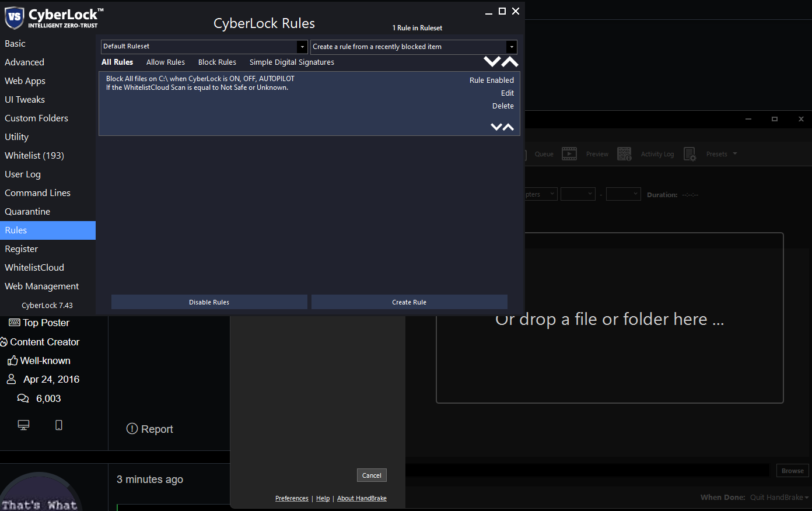Click the member joined person icon
The height and width of the screenshot is (511, 812).
[x=11, y=379]
